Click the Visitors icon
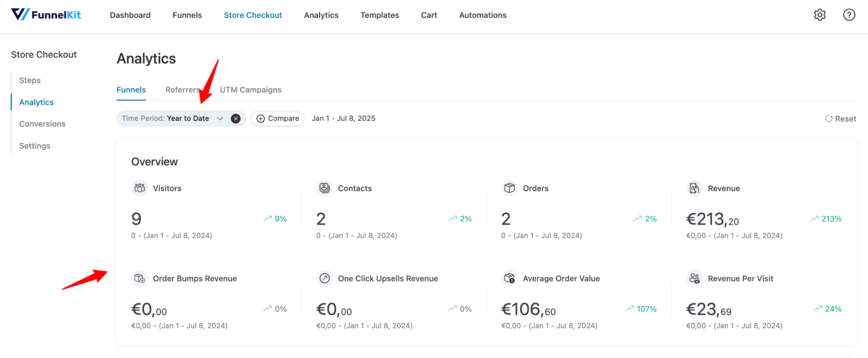Screen dimensions: 868x358 [139, 188]
